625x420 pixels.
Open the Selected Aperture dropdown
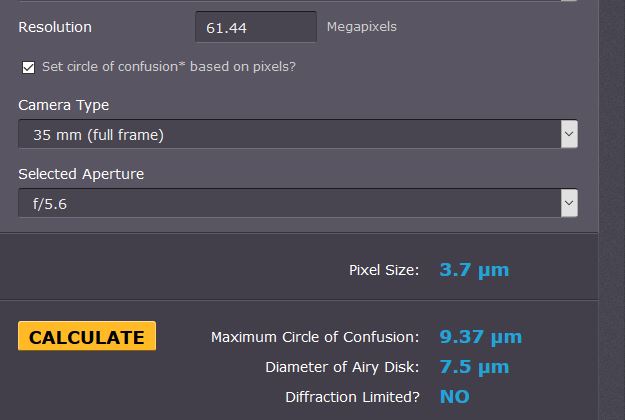point(289,203)
